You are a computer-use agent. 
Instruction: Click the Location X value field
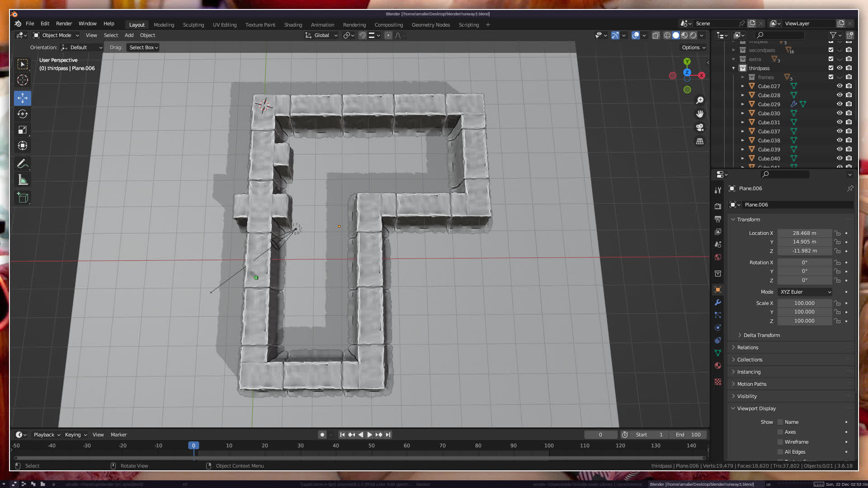pos(804,233)
